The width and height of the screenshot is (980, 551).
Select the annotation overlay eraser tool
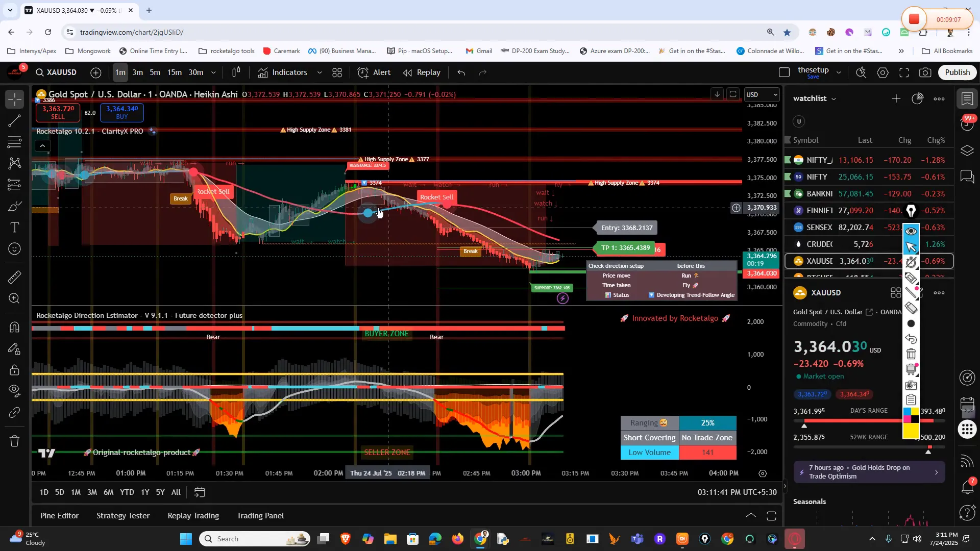(x=911, y=308)
